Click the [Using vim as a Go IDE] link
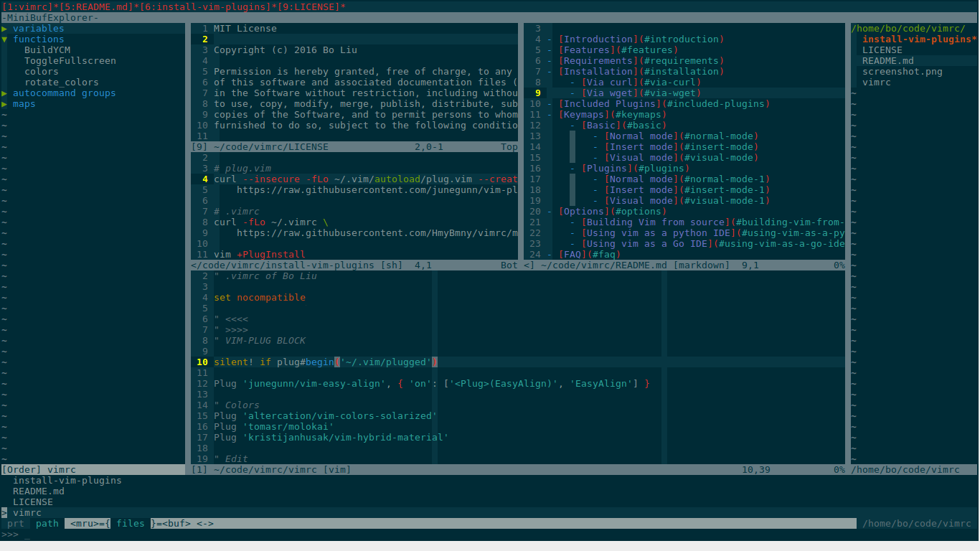 pos(713,244)
